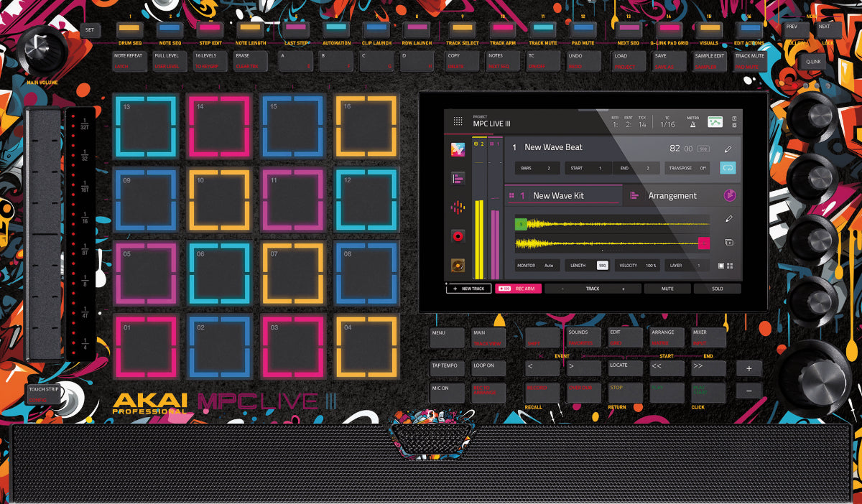The height and width of the screenshot is (504, 862).
Task: Select the orange-pink waveform sampler icon in sidebar
Action: [x=458, y=207]
